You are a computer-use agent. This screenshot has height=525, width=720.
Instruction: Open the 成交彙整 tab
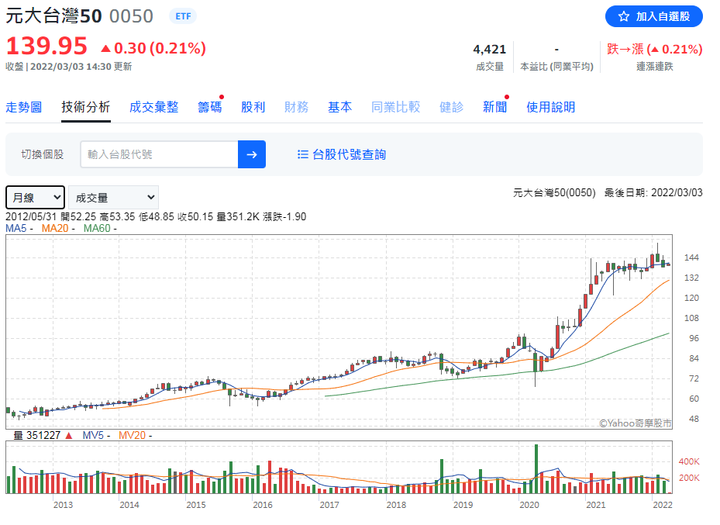(x=154, y=107)
